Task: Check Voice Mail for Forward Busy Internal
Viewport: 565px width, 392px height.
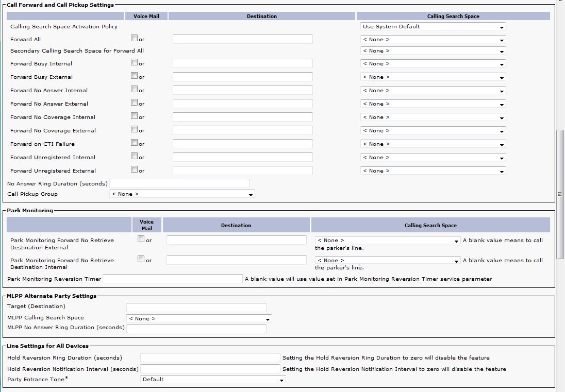Action: coord(134,62)
